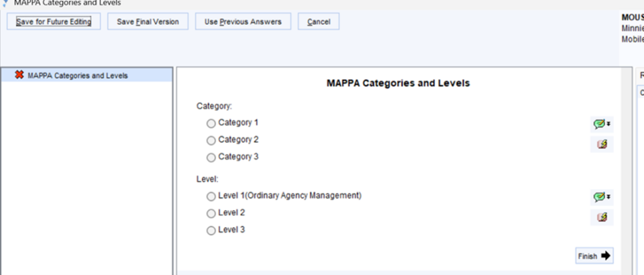Set the level to Level 3
The width and height of the screenshot is (644, 275).
(x=211, y=231)
